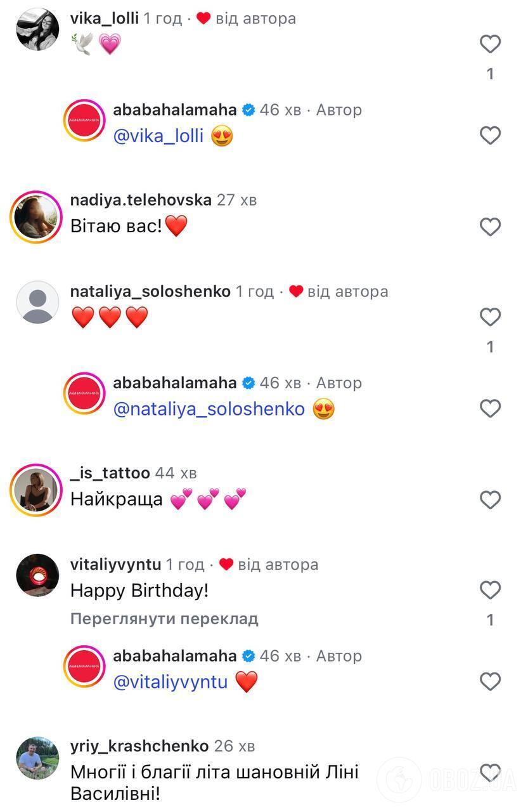Viewport: 528px width, 812px height.
Task: Like ababahalamaha's reply to vitaliyvyntu
Action: tap(490, 681)
